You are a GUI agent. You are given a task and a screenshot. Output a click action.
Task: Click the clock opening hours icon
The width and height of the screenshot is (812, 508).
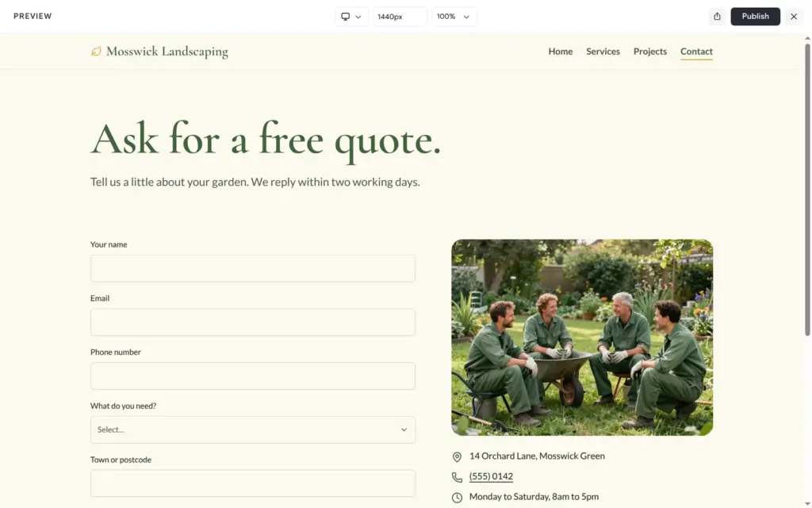pyautogui.click(x=457, y=498)
